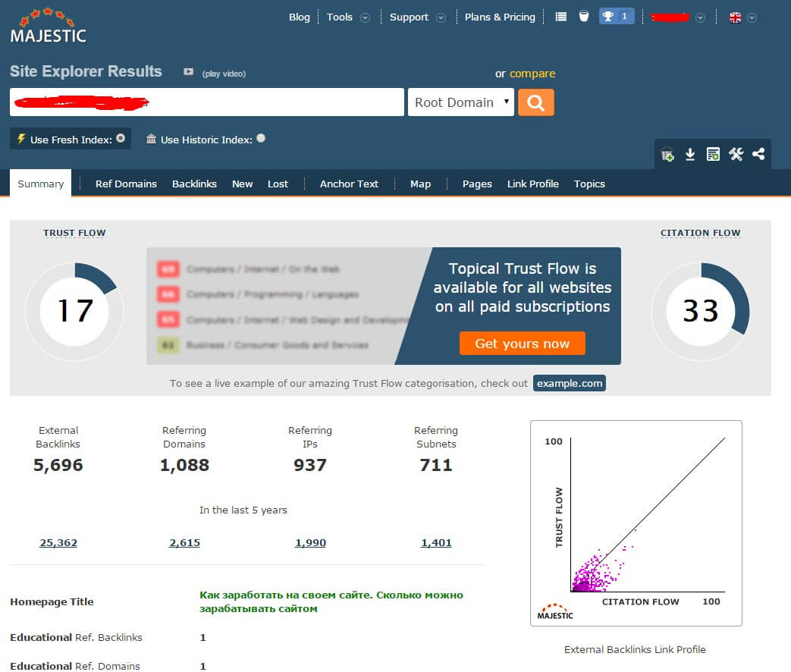This screenshot has width=791, height=672.
Task: Click the add to bucket icon
Action: 667,155
